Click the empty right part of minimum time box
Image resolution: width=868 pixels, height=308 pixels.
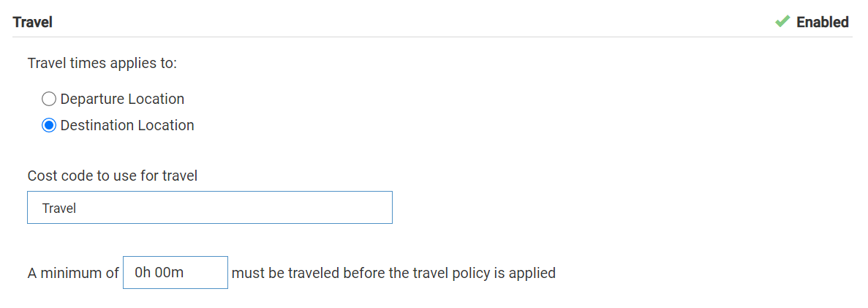point(208,273)
